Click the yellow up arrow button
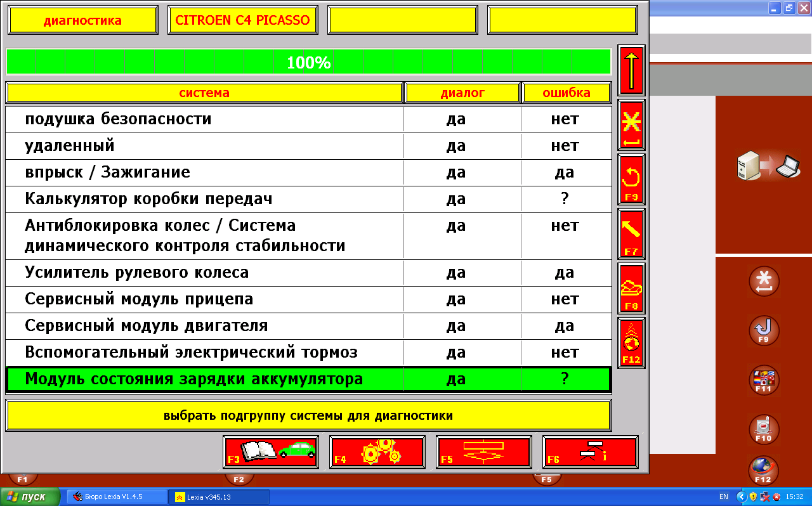Viewport: 812px width, 506px height. pyautogui.click(x=631, y=70)
